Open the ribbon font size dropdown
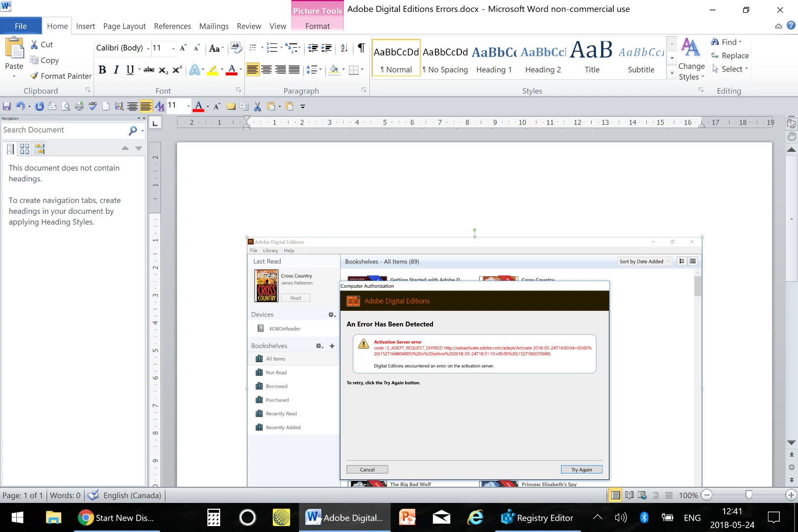Image resolution: width=798 pixels, height=532 pixels. pyautogui.click(x=173, y=48)
